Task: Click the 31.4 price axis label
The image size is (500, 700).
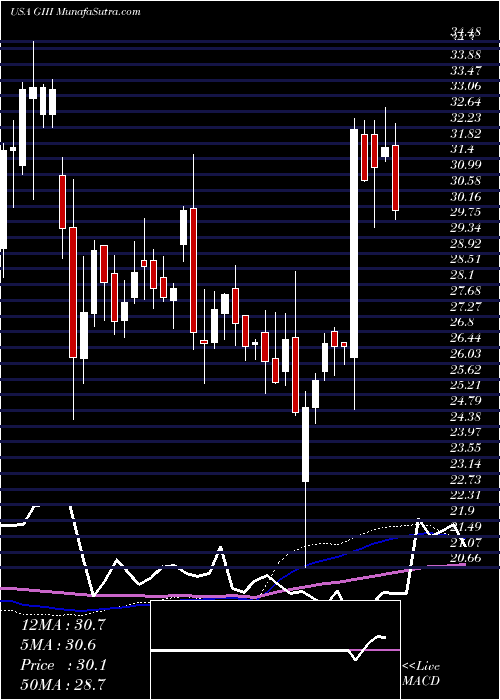Action: click(463, 150)
